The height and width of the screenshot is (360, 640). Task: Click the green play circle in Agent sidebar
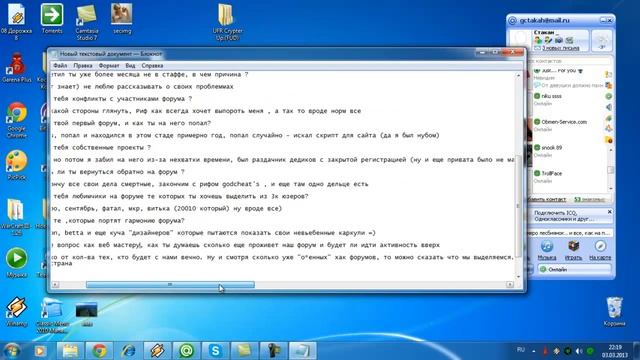(609, 96)
